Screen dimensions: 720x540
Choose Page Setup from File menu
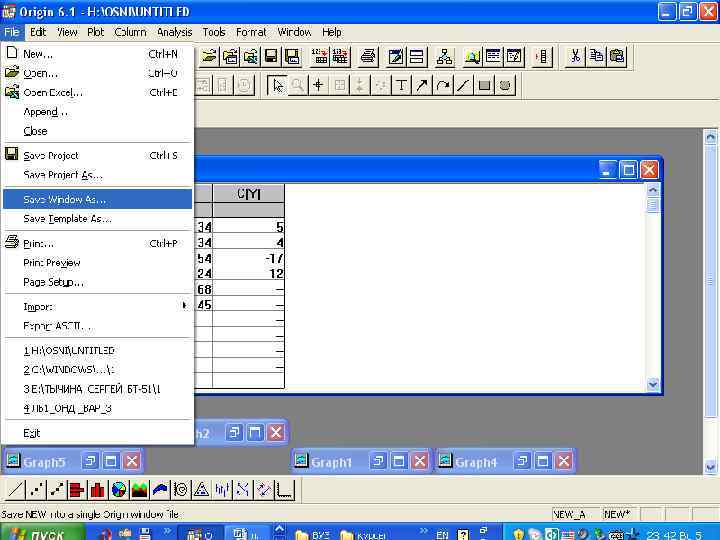[x=97, y=282]
